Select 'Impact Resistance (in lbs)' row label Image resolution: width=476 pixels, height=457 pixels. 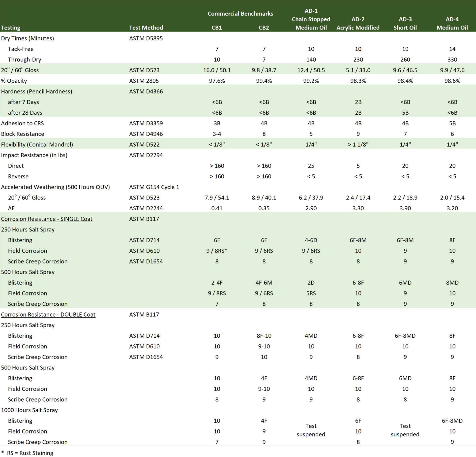coord(34,155)
